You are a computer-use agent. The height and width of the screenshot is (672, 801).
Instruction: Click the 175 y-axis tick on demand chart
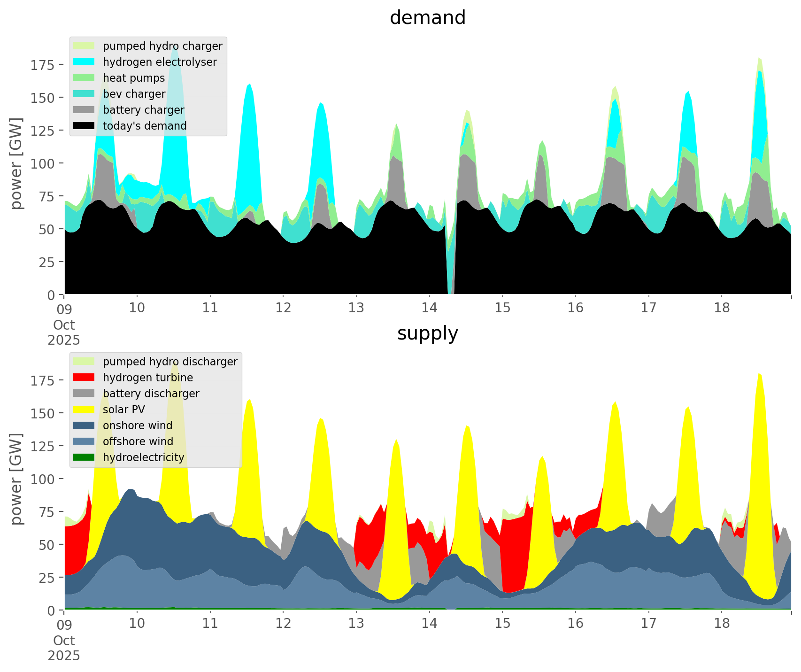click(x=43, y=65)
